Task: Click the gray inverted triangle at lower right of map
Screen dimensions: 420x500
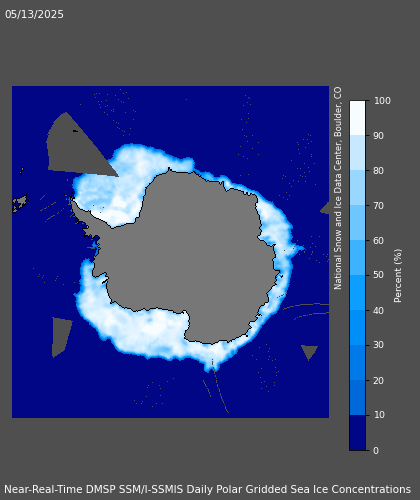Action: point(309,352)
